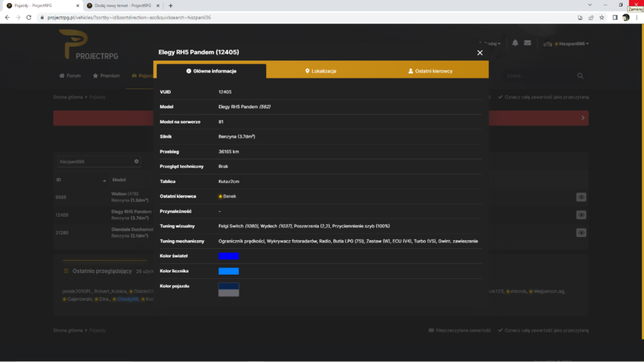Toggle the browser side panel icon
Image resolution: width=644 pixels, height=362 pixels.
click(615, 17)
